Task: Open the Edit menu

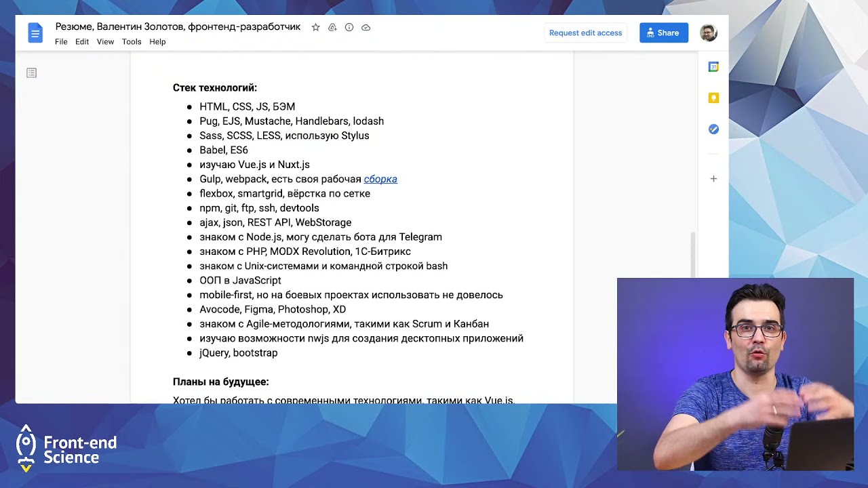Action: 82,42
